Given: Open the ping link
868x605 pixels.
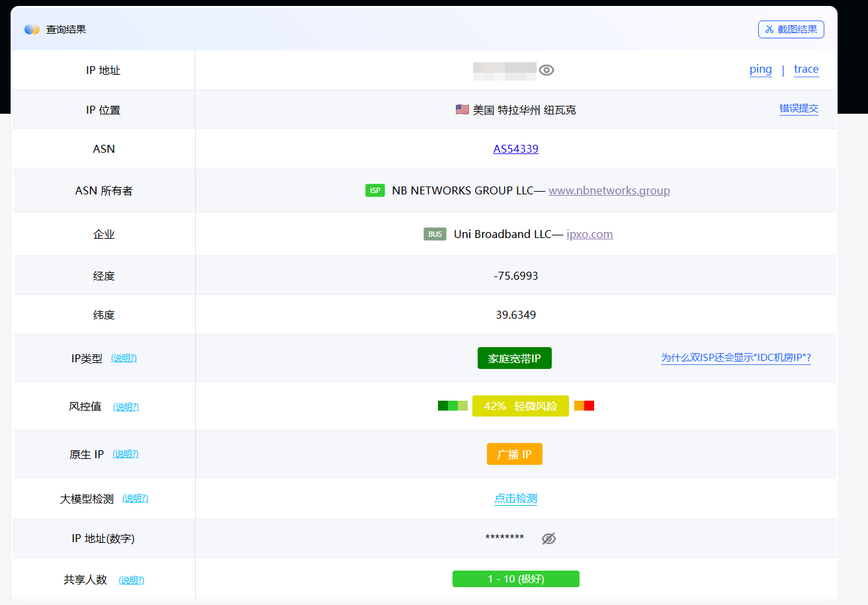Looking at the screenshot, I should click(760, 69).
